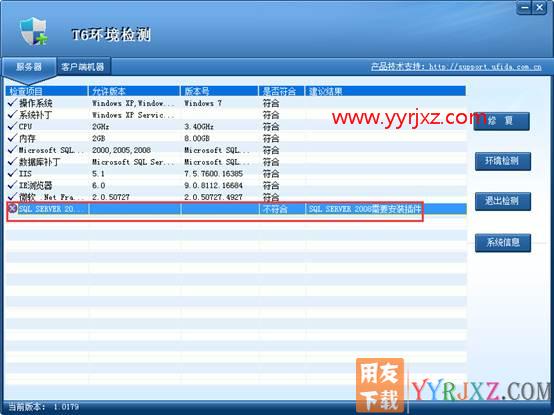Click the 建议结果 column header
554x415 pixels.
coord(385,91)
